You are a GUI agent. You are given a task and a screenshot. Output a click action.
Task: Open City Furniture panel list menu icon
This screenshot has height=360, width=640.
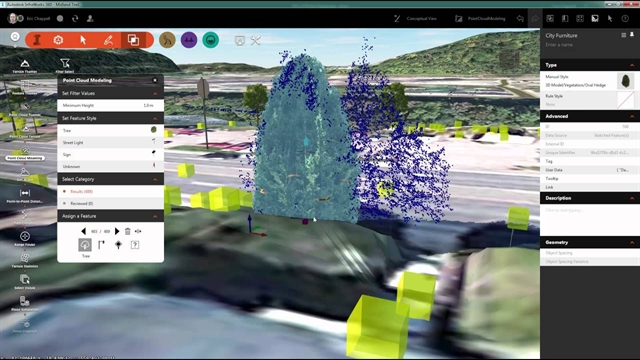click(x=624, y=35)
